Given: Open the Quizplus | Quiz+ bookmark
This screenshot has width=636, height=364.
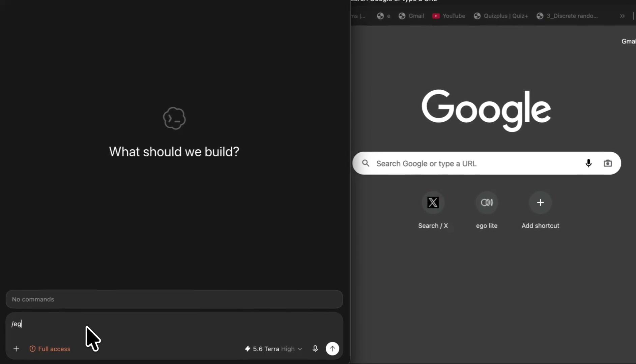Looking at the screenshot, I should [501, 16].
